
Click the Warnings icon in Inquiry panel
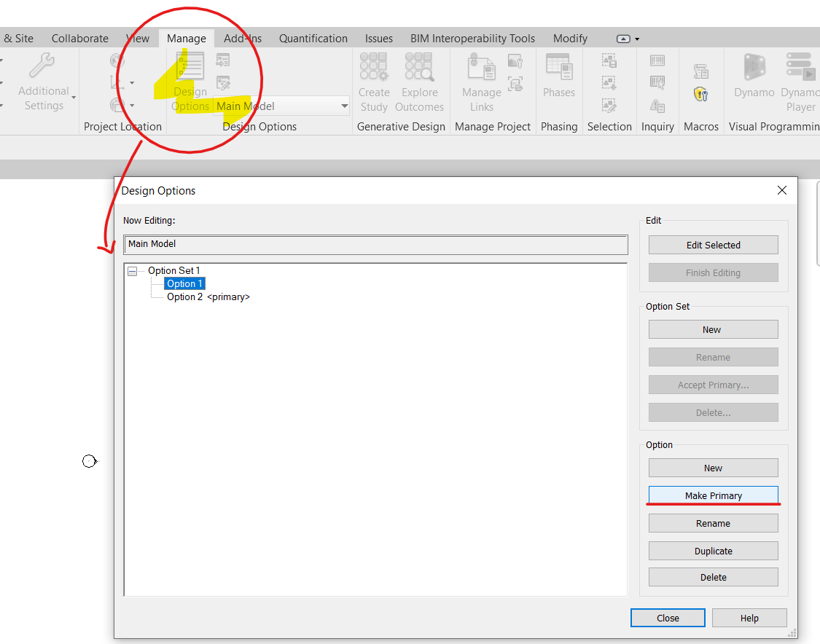point(657,106)
